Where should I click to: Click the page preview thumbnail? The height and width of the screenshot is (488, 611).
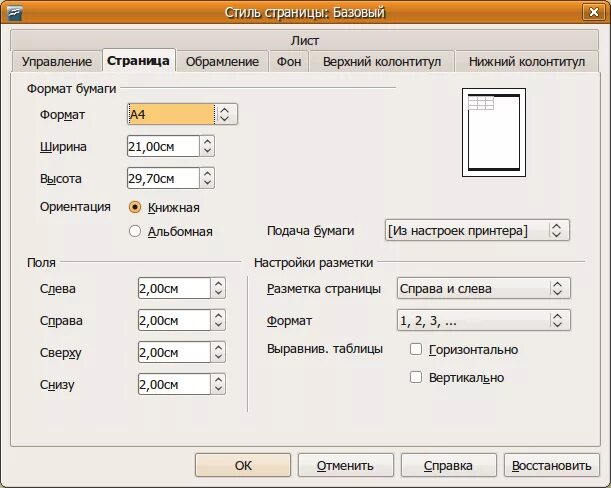tap(494, 133)
